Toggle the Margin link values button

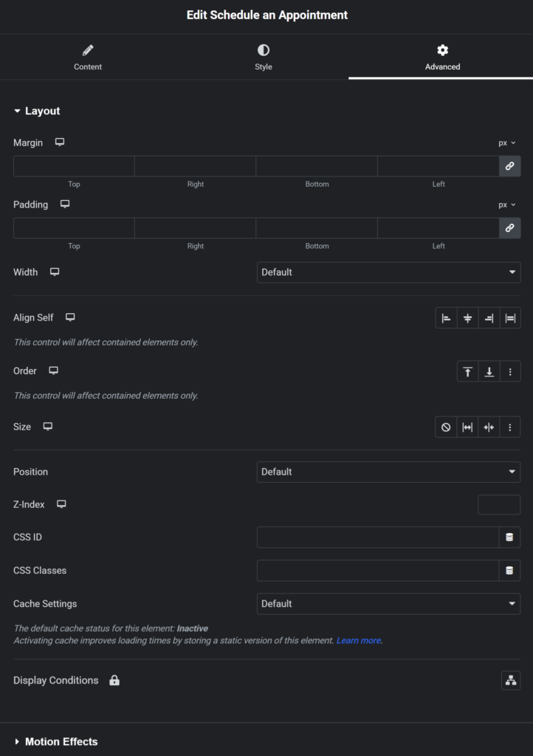510,166
